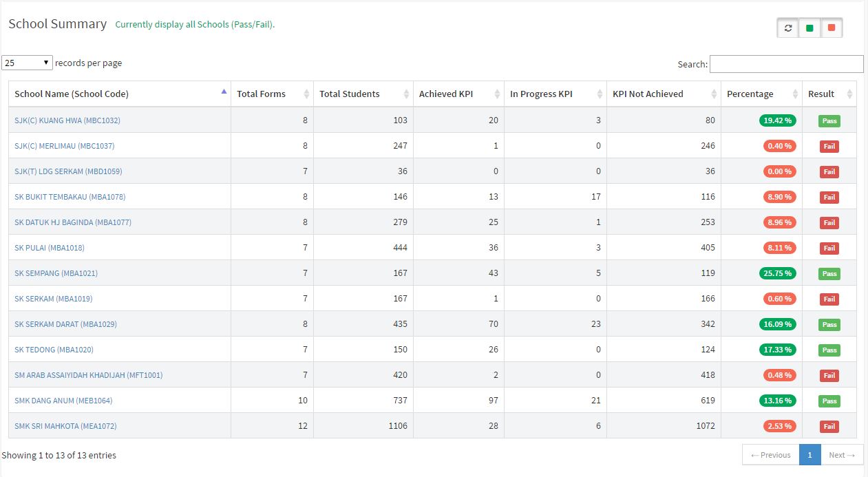The height and width of the screenshot is (477, 868).
Task: Click Fail badge for SJK(C) MERLIMAU
Action: [829, 147]
